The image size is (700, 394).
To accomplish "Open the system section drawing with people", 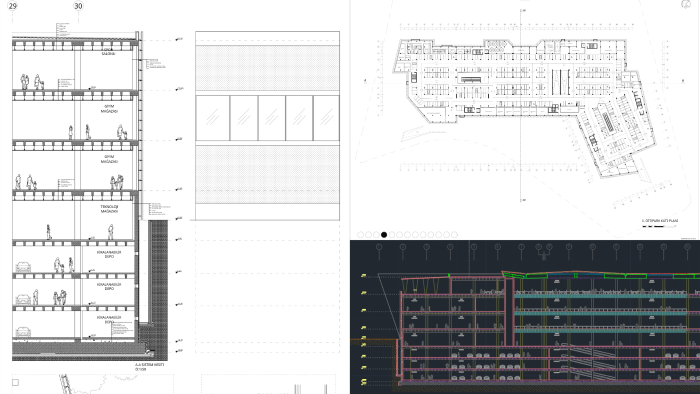I will click(90, 196).
